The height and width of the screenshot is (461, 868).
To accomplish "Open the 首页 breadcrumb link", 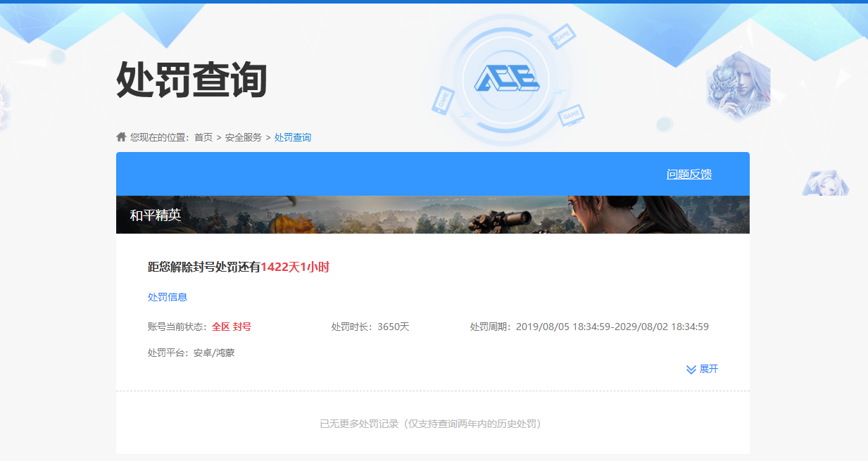I will (x=203, y=137).
